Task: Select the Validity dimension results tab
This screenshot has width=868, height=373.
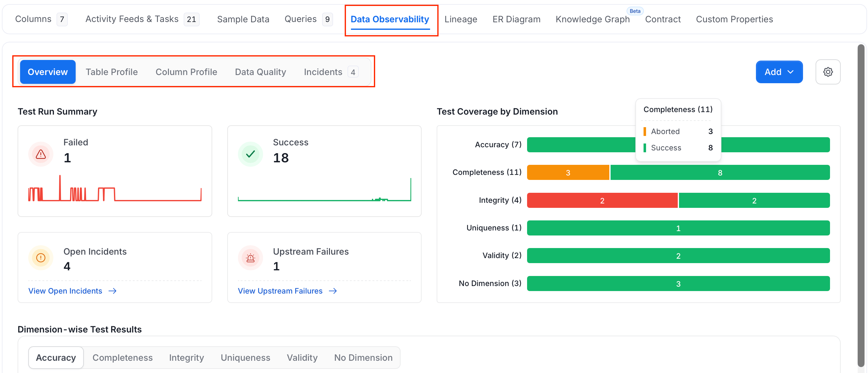Action: tap(302, 358)
